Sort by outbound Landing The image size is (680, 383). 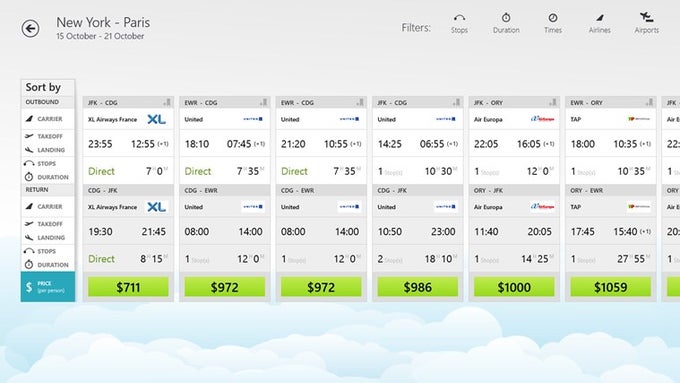(x=48, y=150)
